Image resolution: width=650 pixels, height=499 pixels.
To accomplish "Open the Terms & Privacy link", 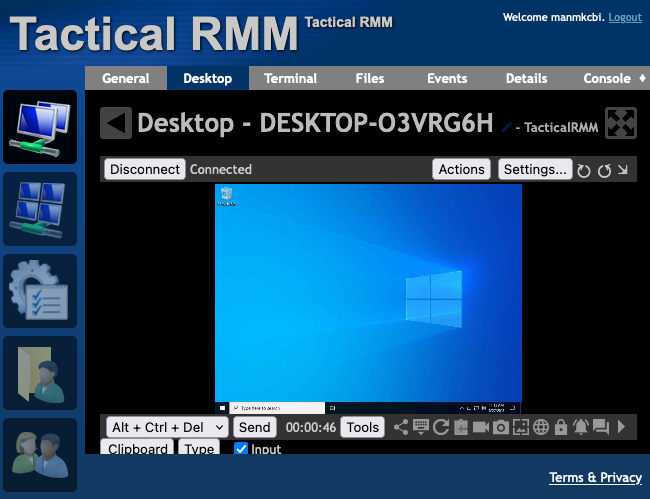I will pos(595,477).
